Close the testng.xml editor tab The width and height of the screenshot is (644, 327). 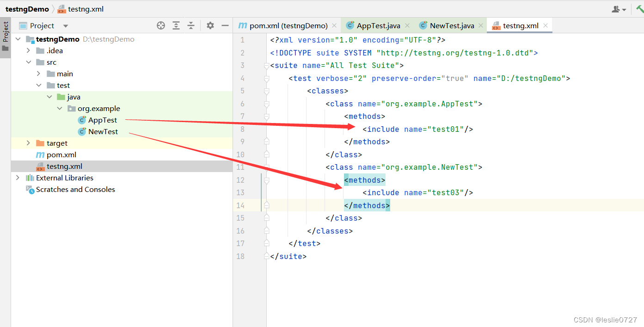click(546, 25)
